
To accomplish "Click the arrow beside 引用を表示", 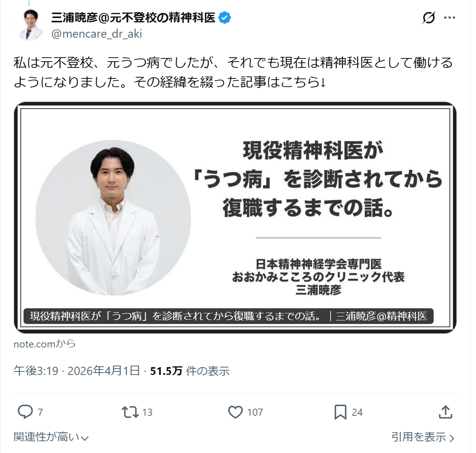I will click(x=452, y=438).
